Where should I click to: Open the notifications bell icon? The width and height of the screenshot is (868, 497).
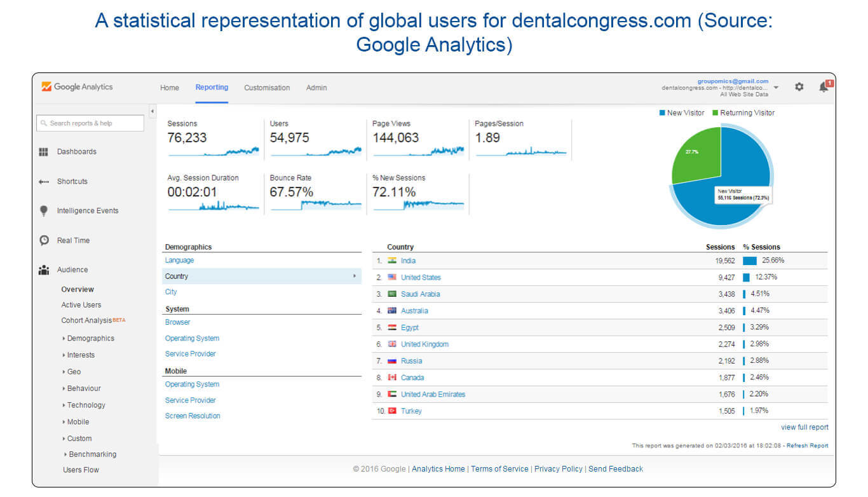[824, 87]
